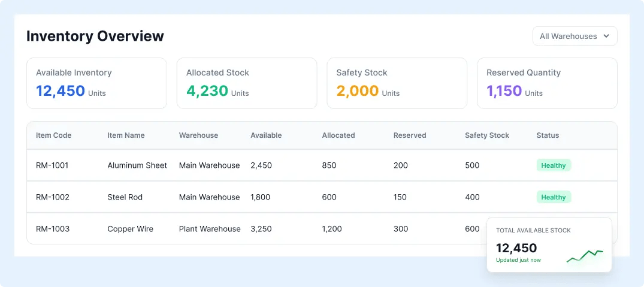The image size is (644, 287).
Task: Click the Healthy badge for Steel Rod
Action: pyautogui.click(x=554, y=197)
